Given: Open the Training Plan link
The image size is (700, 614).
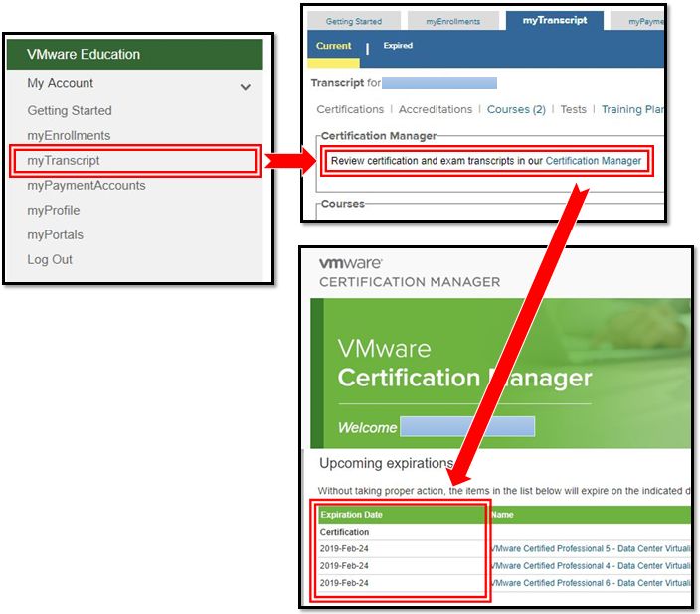Looking at the screenshot, I should 632,109.
